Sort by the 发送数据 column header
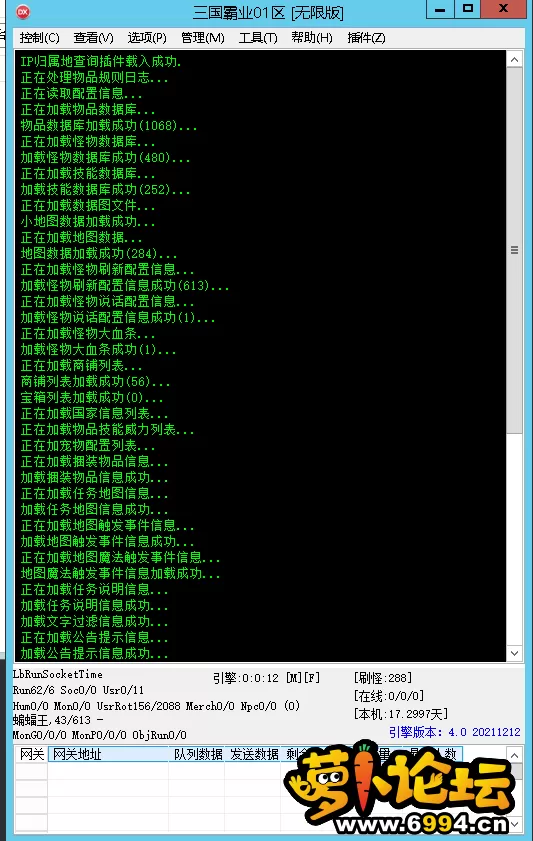 [254, 754]
